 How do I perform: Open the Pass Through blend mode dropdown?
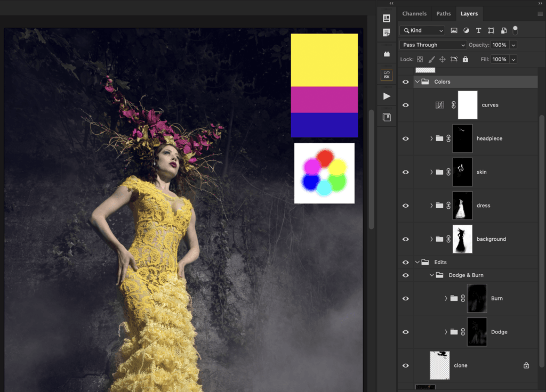pyautogui.click(x=433, y=45)
